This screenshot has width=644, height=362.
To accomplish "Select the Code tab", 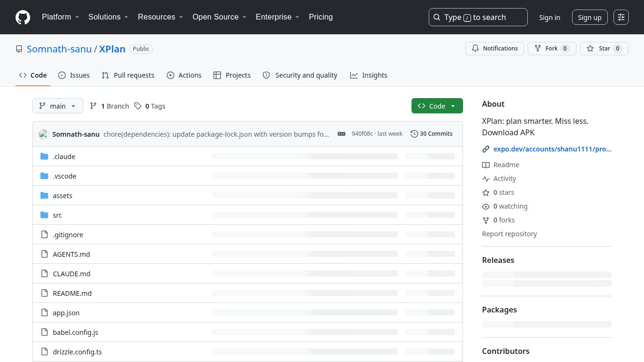I will click(33, 75).
